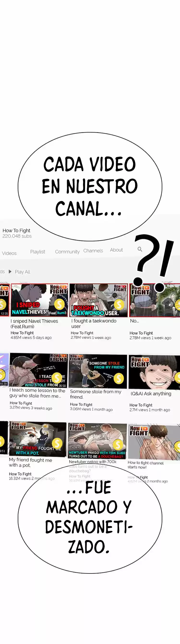The height and width of the screenshot is (644, 180).
Task: Click title 'I teach some lesson to the guy'
Action: coord(37,393)
